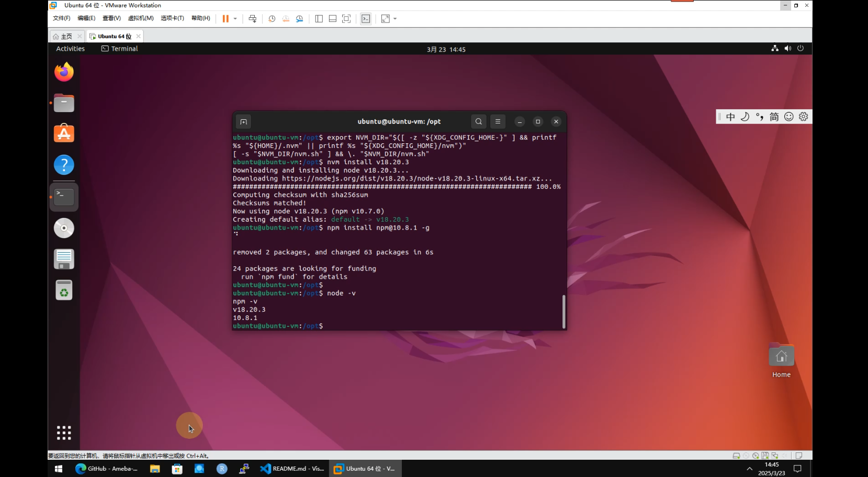Open the floppy save-disk icon in dock
Image resolution: width=868 pixels, height=477 pixels.
pyautogui.click(x=64, y=259)
